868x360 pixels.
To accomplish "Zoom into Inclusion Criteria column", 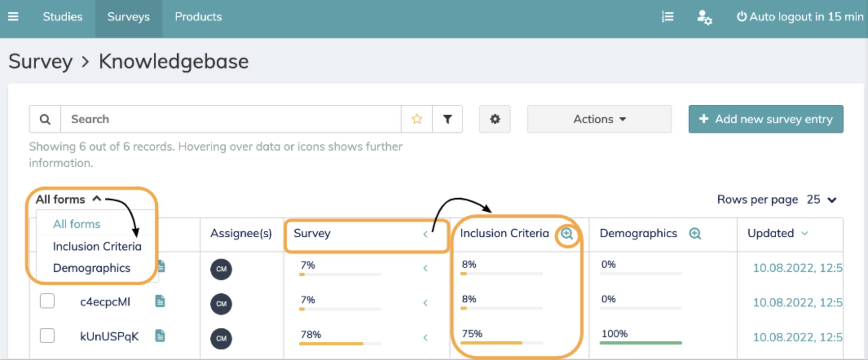I will (567, 233).
